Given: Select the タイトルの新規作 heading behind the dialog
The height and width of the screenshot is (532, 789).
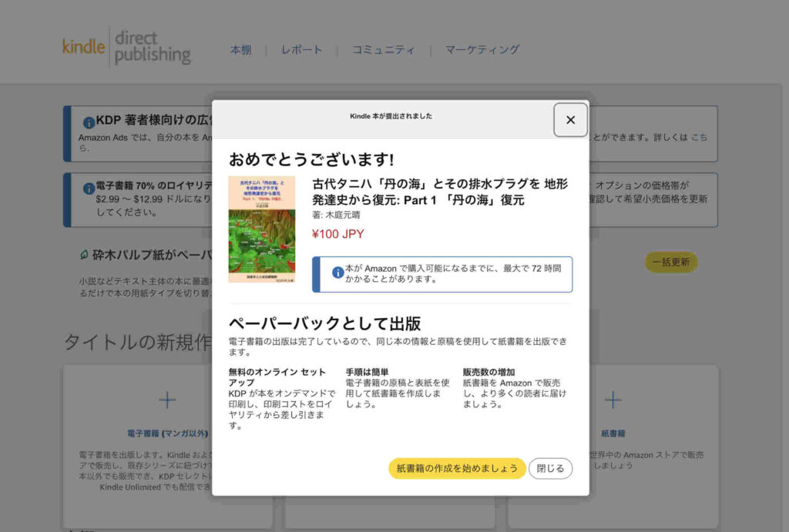Looking at the screenshot, I should click(138, 343).
